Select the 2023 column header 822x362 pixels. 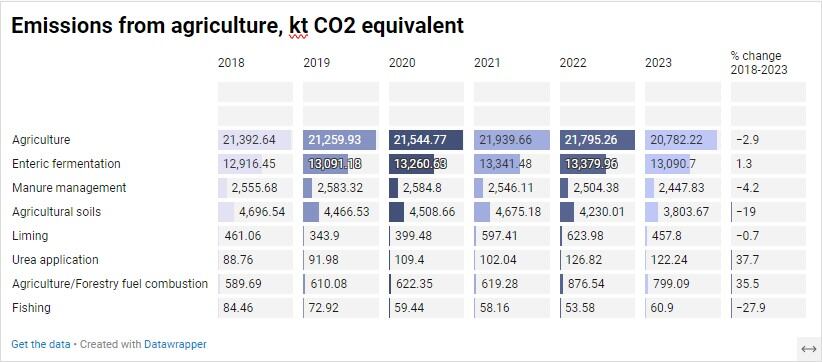coord(658,63)
